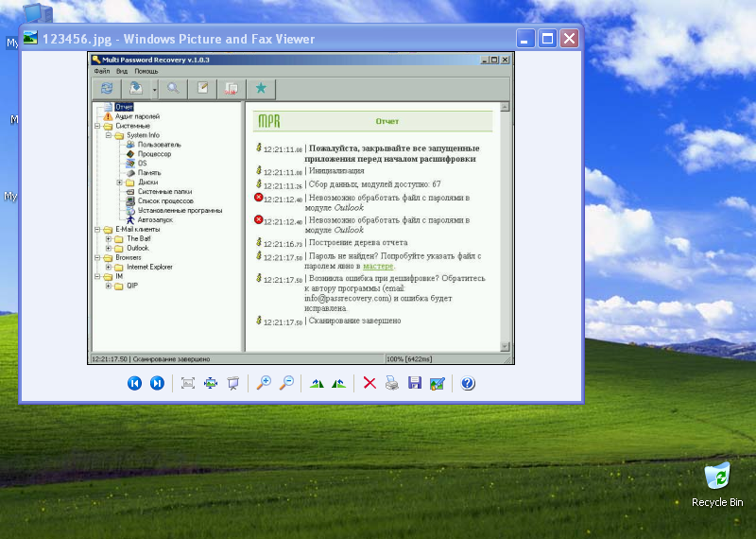The height and width of the screenshot is (539, 756).
Task: Collapse the Системные tree node
Action: coord(97,126)
